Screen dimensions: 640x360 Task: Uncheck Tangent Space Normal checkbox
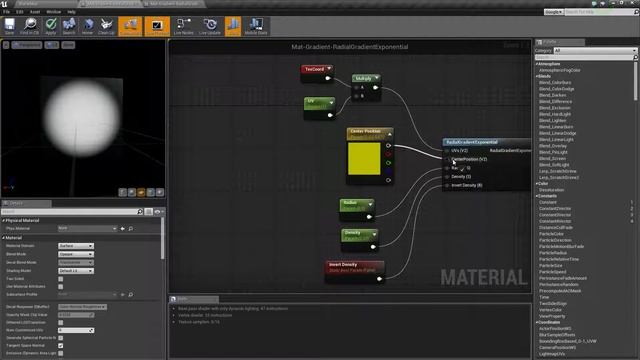click(x=61, y=346)
